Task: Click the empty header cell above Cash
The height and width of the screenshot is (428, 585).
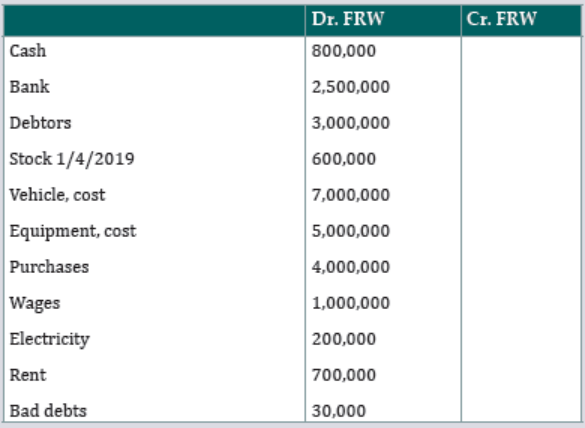Action: [154, 20]
